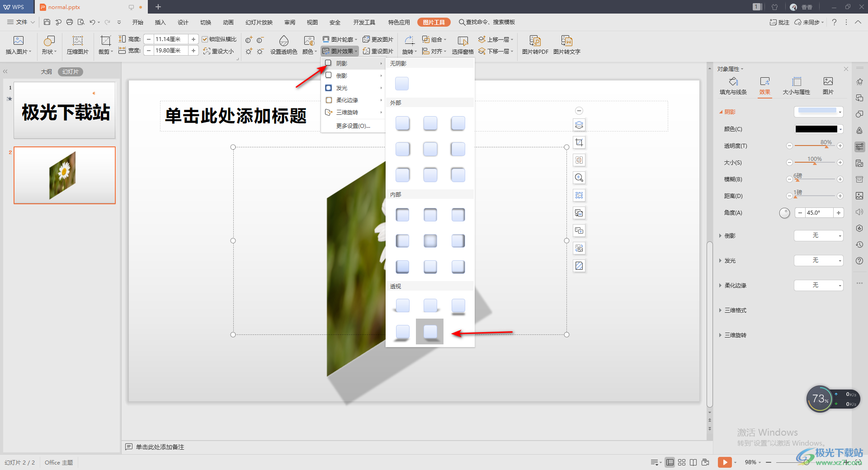Choose first outer (外部) shadow preset

pyautogui.click(x=402, y=123)
